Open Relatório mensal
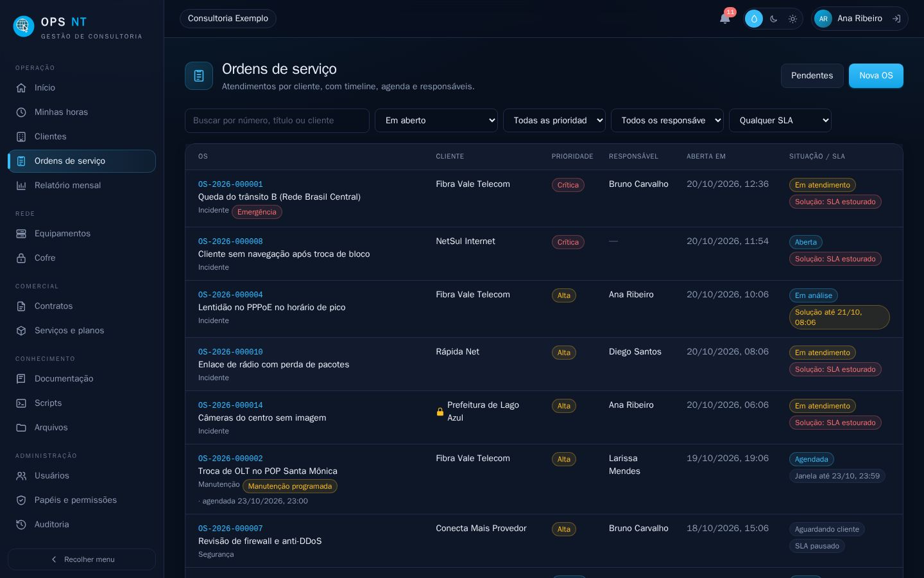Screen dimensions: 924x578 coord(81,186)
